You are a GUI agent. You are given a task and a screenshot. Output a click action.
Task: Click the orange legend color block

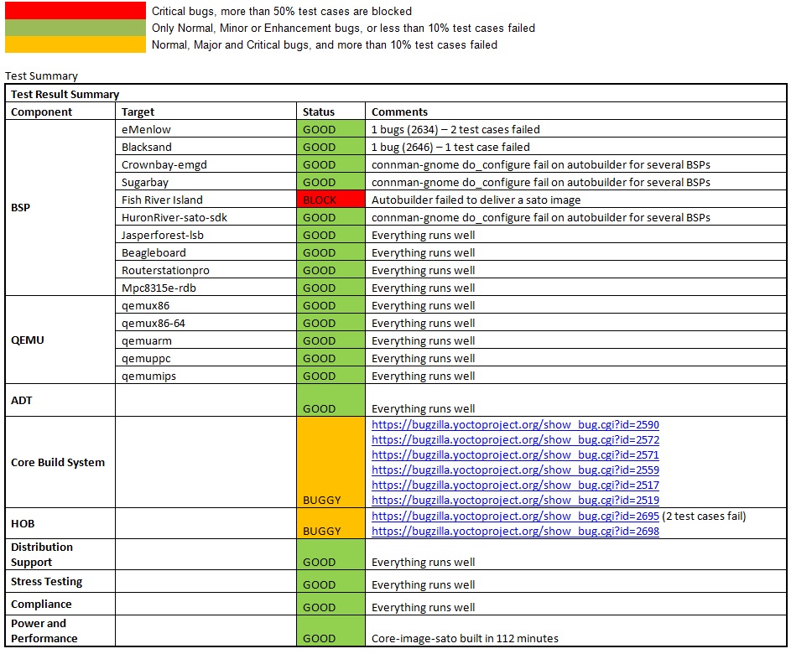[75, 44]
